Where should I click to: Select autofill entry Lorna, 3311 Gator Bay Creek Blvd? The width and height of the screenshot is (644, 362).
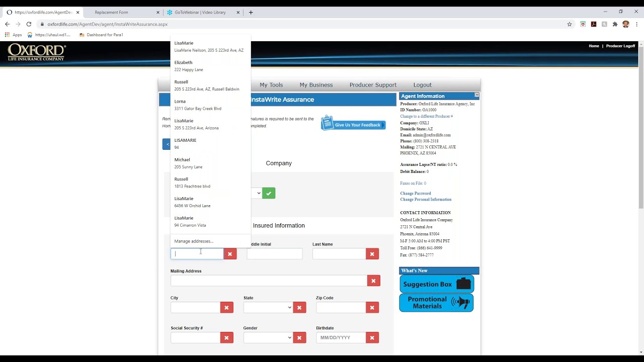click(x=210, y=105)
